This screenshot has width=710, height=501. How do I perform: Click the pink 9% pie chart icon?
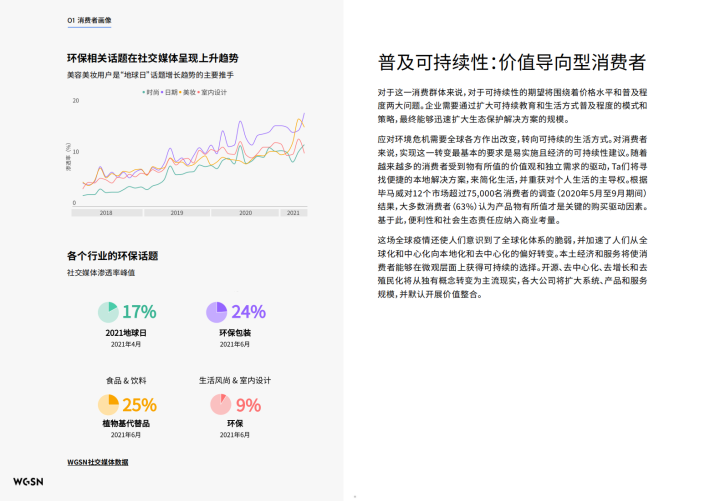(x=221, y=404)
